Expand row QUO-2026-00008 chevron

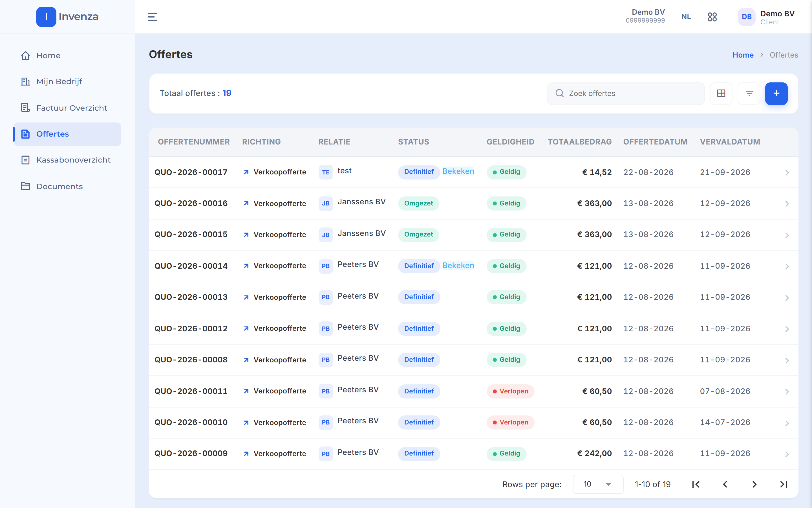[787, 360]
